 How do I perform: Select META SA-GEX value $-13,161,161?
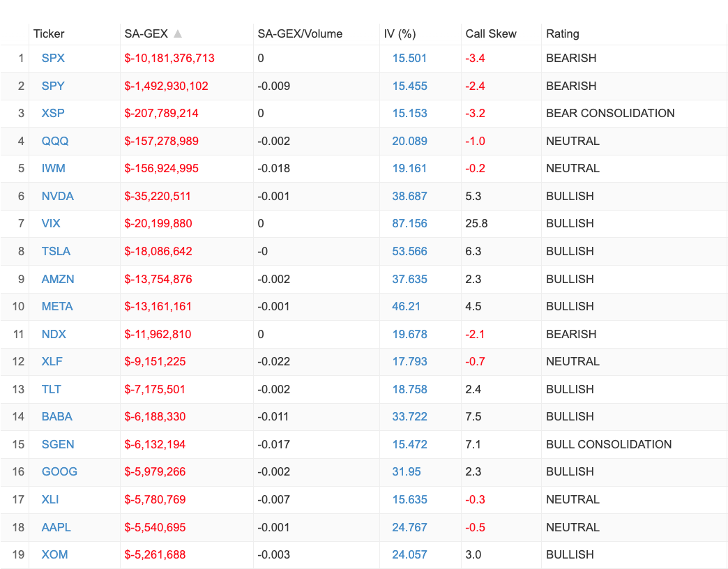click(158, 308)
